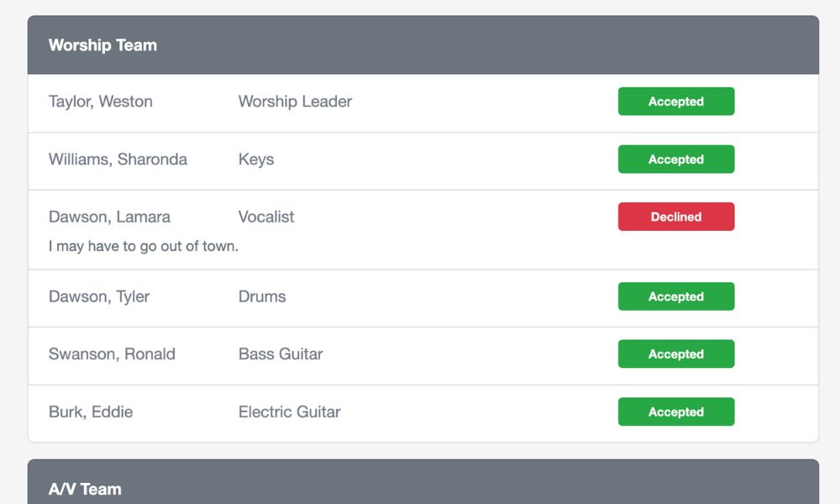
Task: Open Dawson, Lamara name entry
Action: (109, 217)
